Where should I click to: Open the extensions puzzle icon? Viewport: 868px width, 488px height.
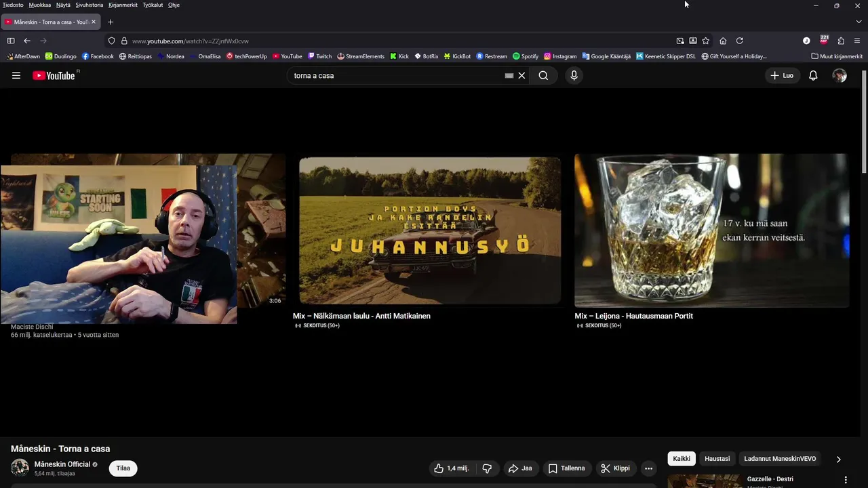pyautogui.click(x=841, y=41)
